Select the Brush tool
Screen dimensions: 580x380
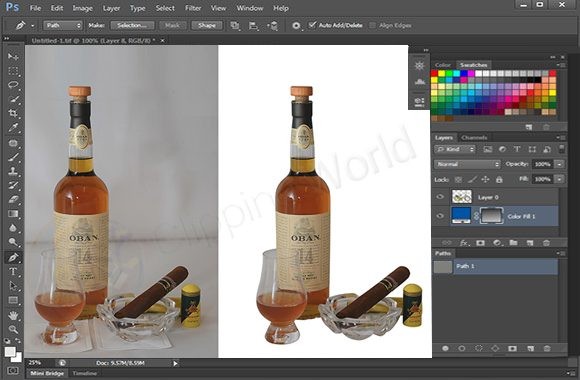pos(13,157)
